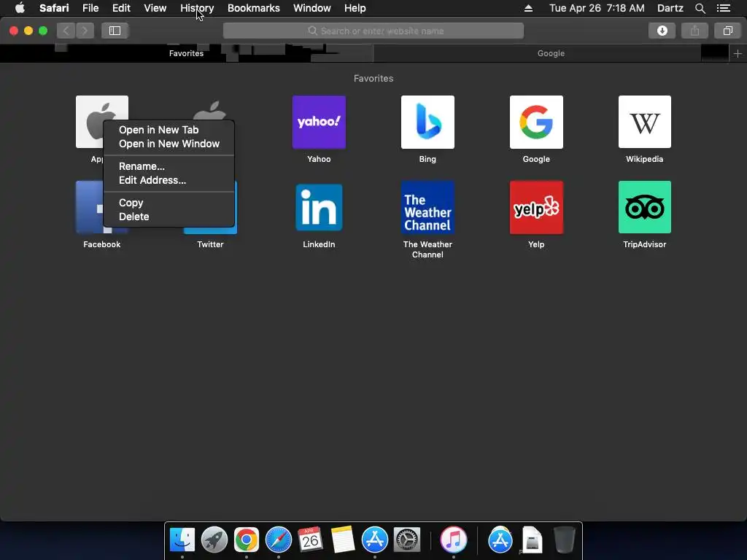The image size is (747, 560).
Task: Open the View menu
Action: (155, 8)
